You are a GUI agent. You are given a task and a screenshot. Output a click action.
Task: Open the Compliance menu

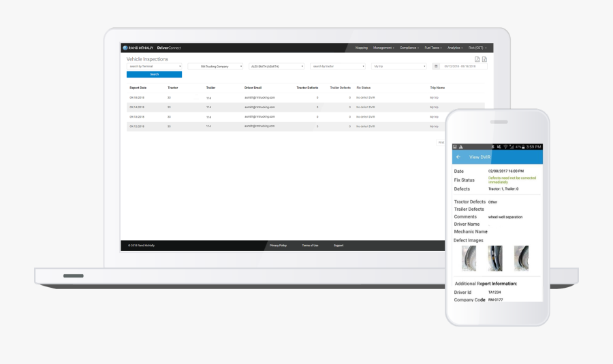[409, 48]
